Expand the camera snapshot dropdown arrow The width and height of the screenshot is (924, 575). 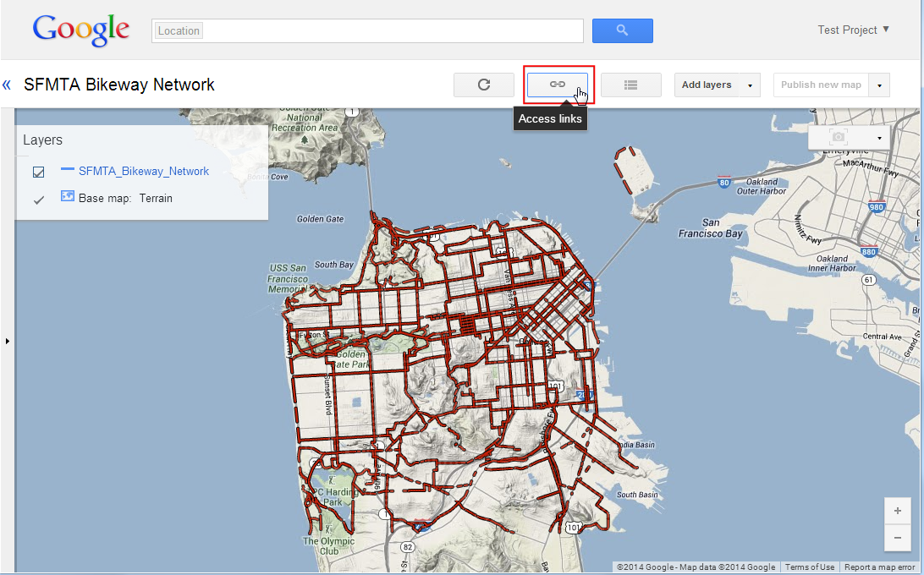click(x=879, y=138)
